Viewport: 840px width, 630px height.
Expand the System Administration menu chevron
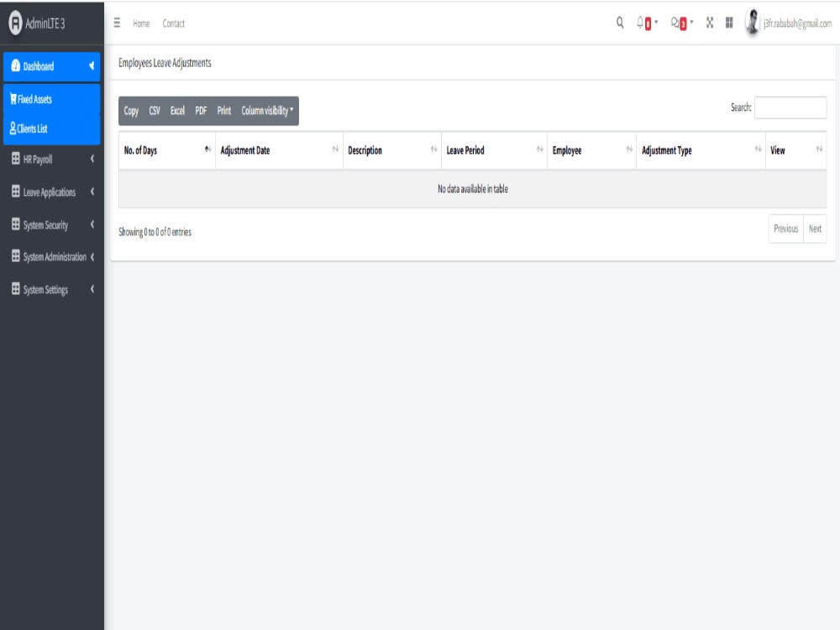pos(92,256)
